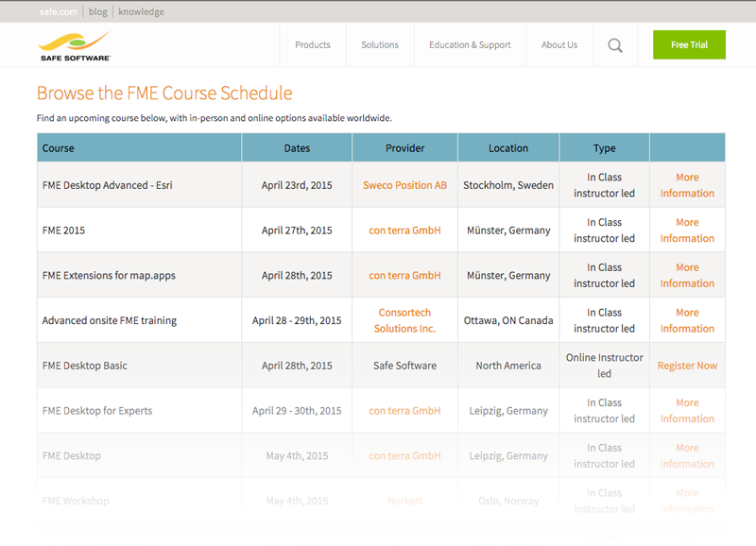More Information for Advanced onsite FME training
This screenshot has width=756, height=546.
687,320
